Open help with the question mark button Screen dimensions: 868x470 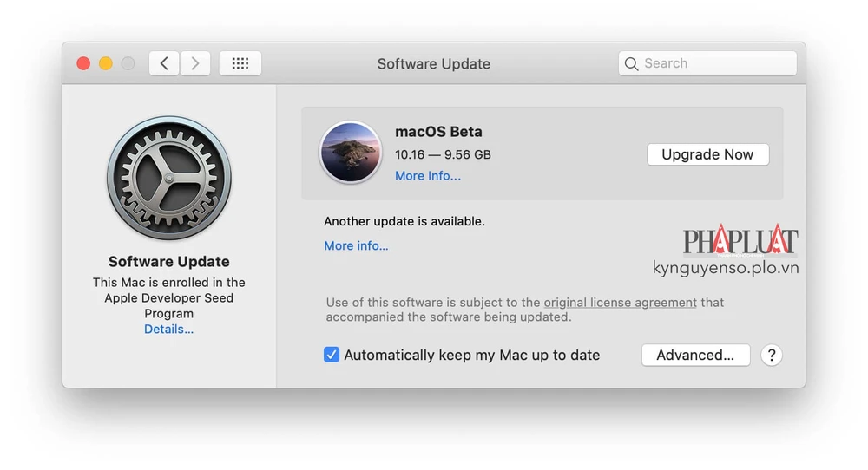(771, 355)
